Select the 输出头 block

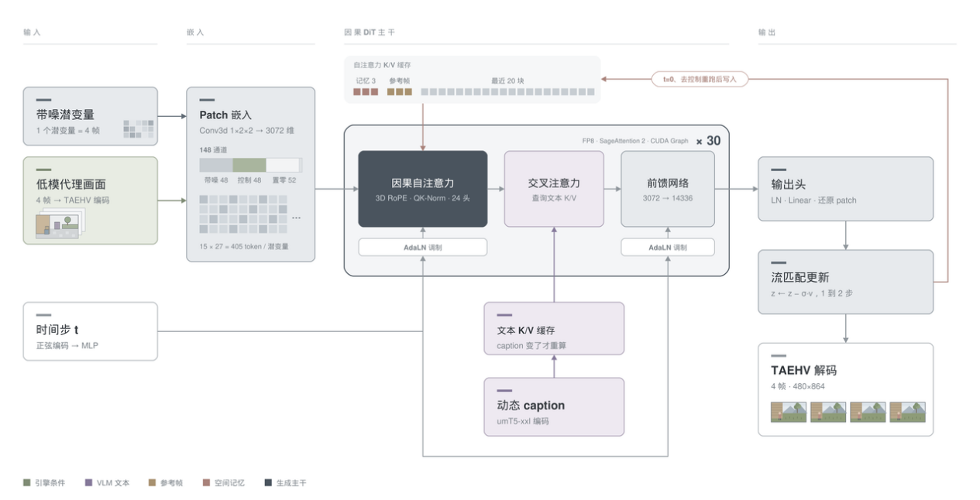pyautogui.click(x=845, y=190)
